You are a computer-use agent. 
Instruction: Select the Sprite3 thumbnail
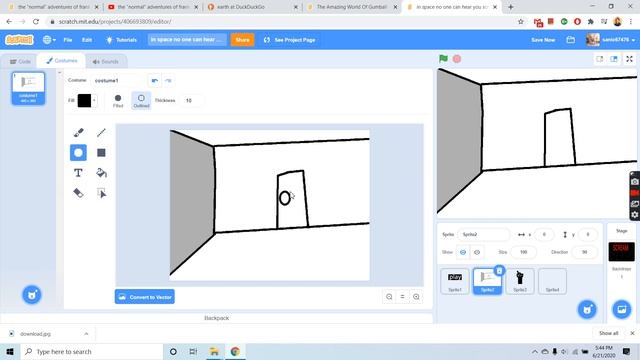click(520, 282)
